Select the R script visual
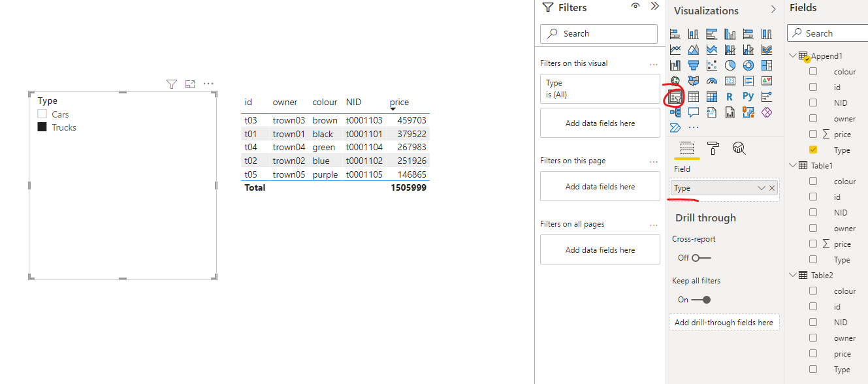This screenshot has height=384, width=868. tap(730, 97)
